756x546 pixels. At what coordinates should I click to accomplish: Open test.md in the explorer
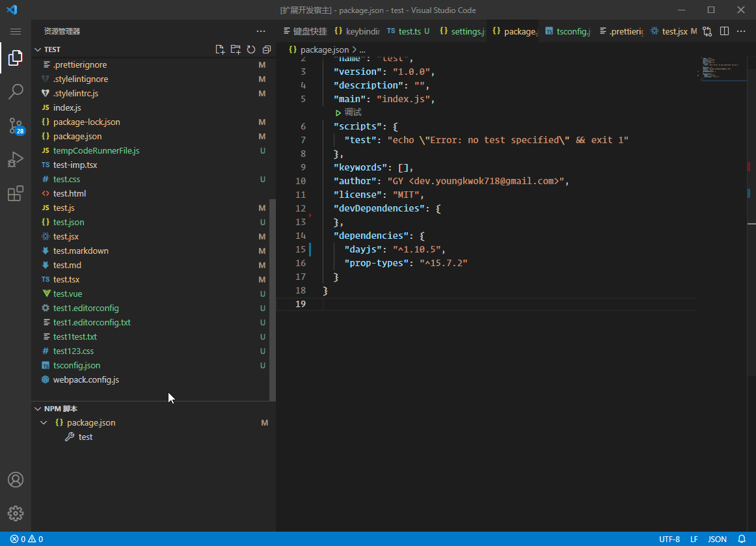[x=152, y=266]
